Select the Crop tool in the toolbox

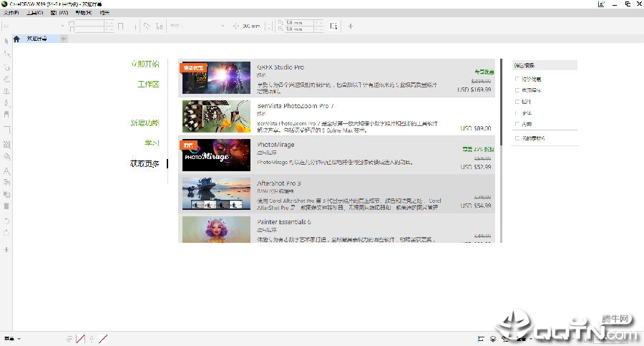pyautogui.click(x=6, y=67)
